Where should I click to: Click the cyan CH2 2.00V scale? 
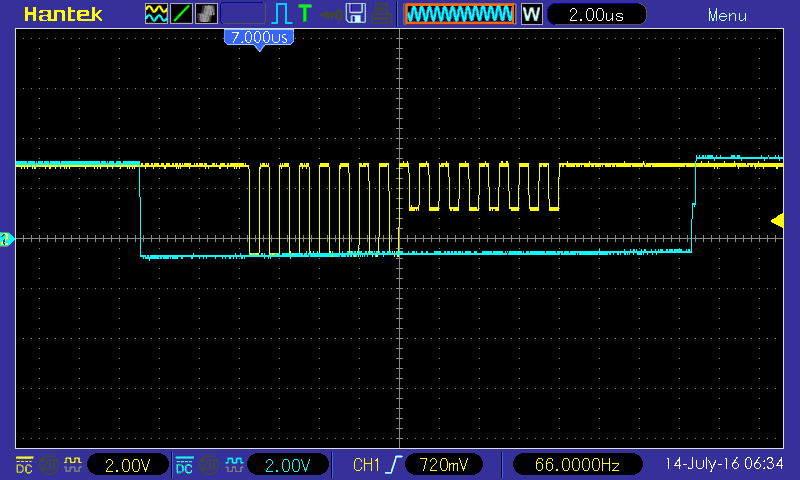click(288, 465)
